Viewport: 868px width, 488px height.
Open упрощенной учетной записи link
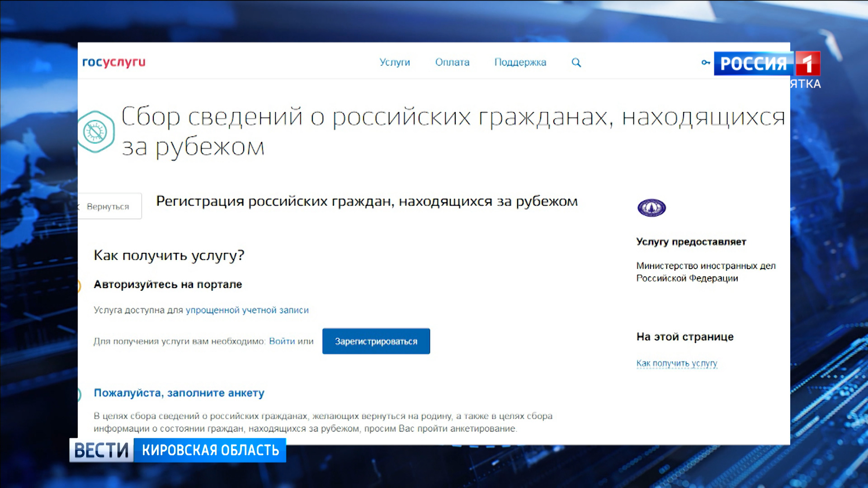pos(247,310)
